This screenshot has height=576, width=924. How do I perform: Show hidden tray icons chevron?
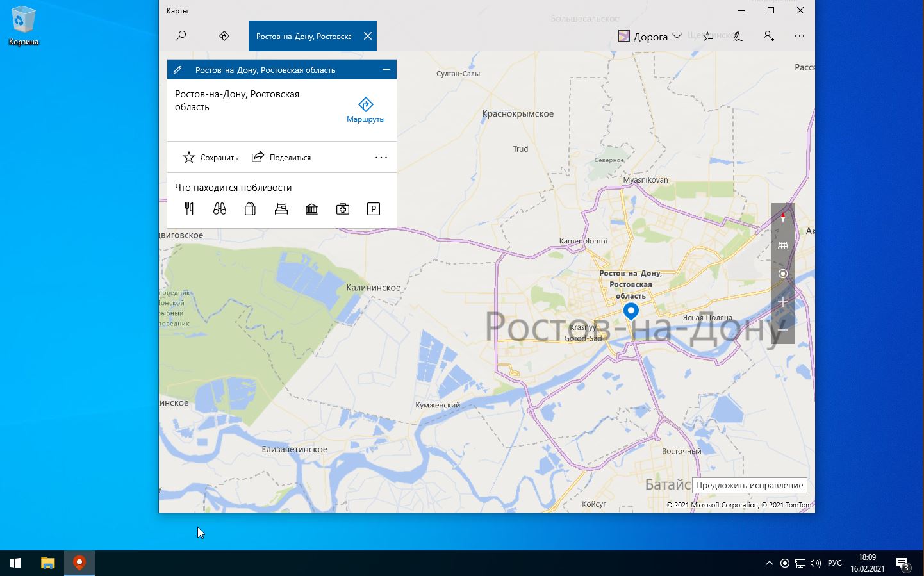(x=770, y=563)
